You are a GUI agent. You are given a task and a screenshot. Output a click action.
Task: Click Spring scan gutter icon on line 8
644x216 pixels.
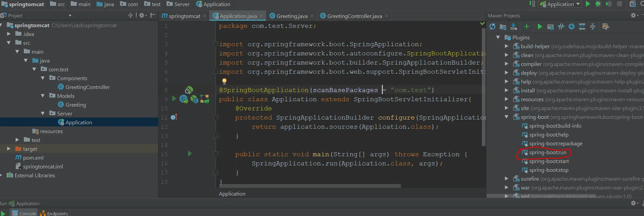pos(189,90)
